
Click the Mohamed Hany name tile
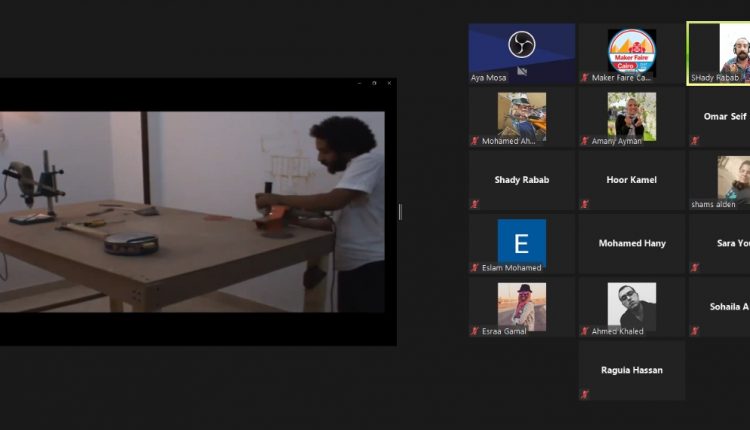pyautogui.click(x=632, y=243)
